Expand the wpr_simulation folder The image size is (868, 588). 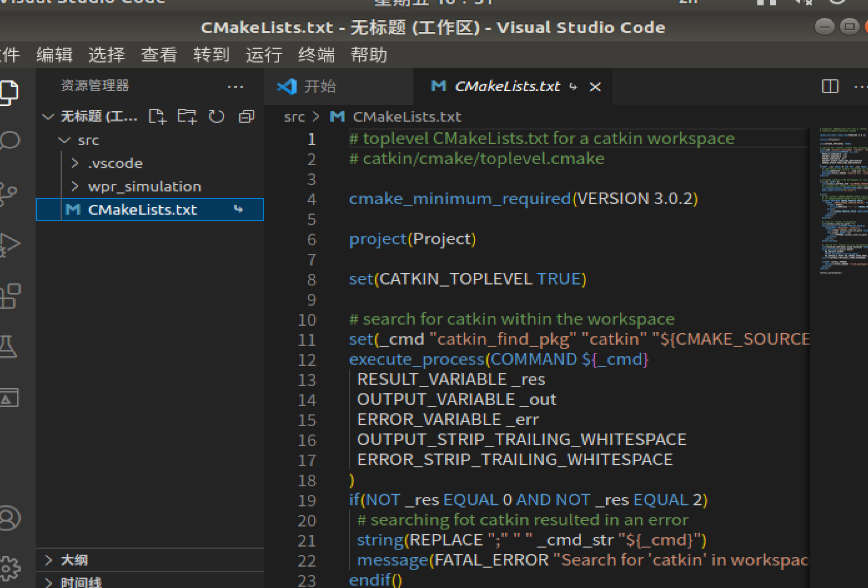click(x=75, y=186)
